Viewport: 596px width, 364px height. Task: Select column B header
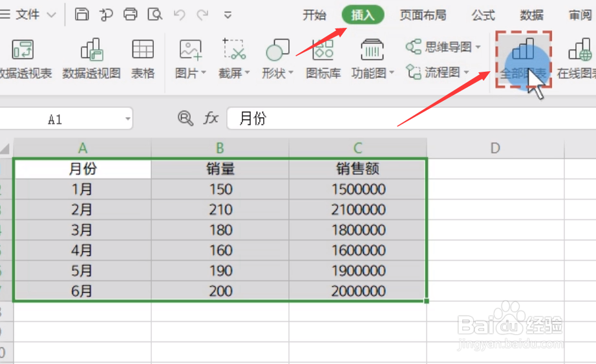(x=220, y=148)
